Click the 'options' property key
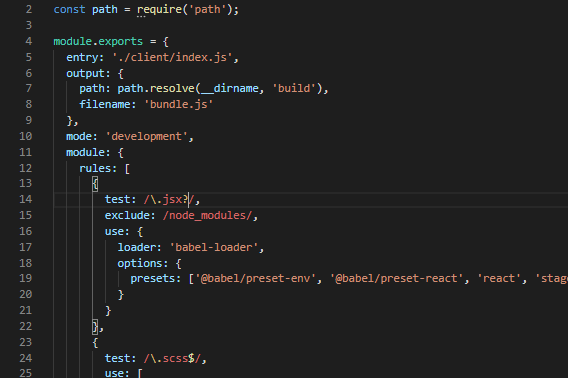The height and width of the screenshot is (378, 568). click(140, 263)
